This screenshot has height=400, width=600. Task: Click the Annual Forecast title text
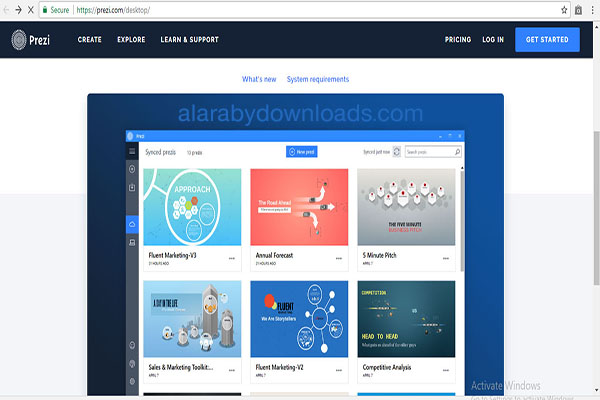coord(274,255)
